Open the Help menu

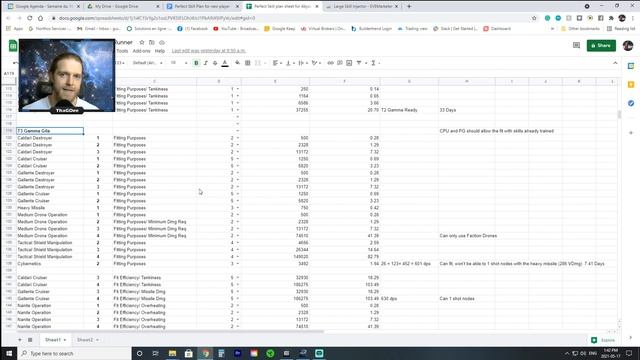pyautogui.click(x=160, y=51)
